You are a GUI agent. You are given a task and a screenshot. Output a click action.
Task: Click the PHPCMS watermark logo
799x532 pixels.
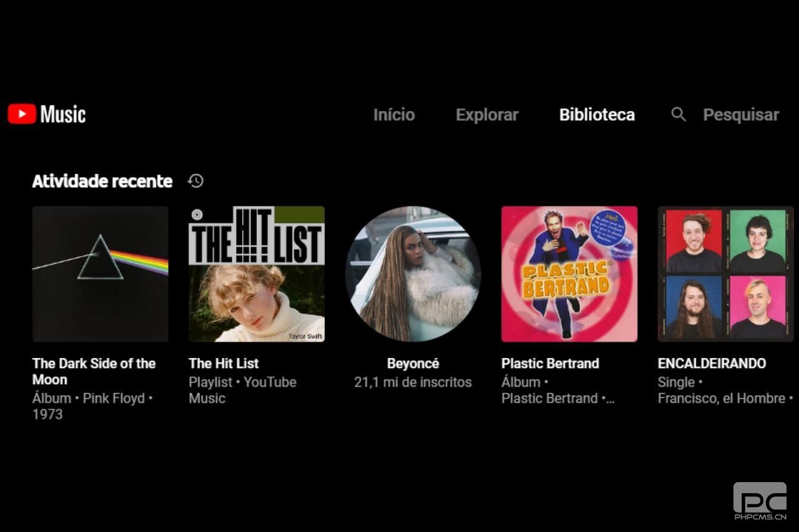(760, 501)
